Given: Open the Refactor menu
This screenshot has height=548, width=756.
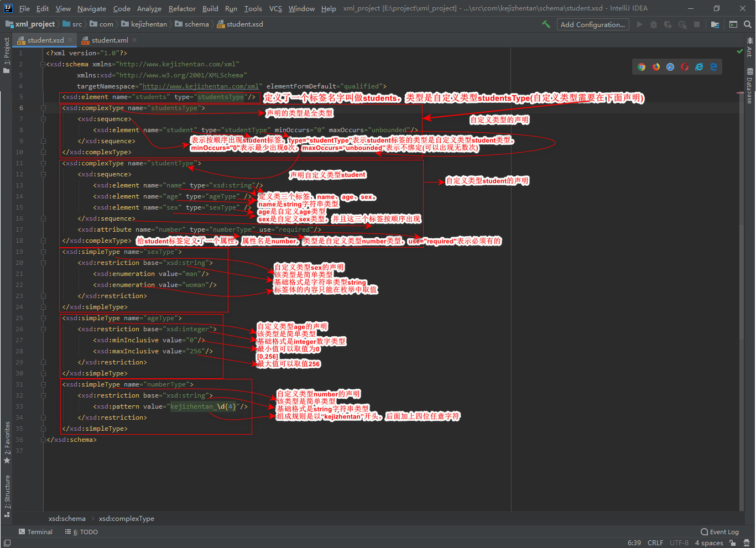Looking at the screenshot, I should coord(182,8).
